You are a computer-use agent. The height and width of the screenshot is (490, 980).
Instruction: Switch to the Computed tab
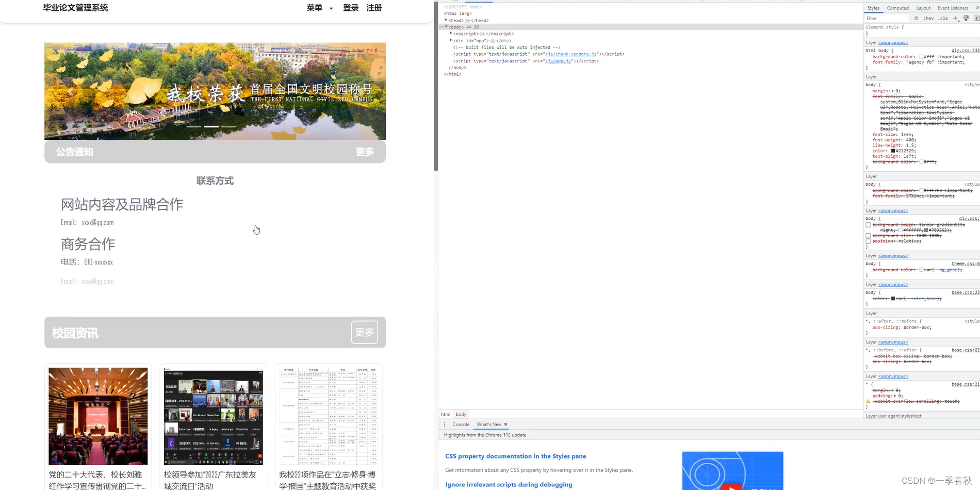898,8
